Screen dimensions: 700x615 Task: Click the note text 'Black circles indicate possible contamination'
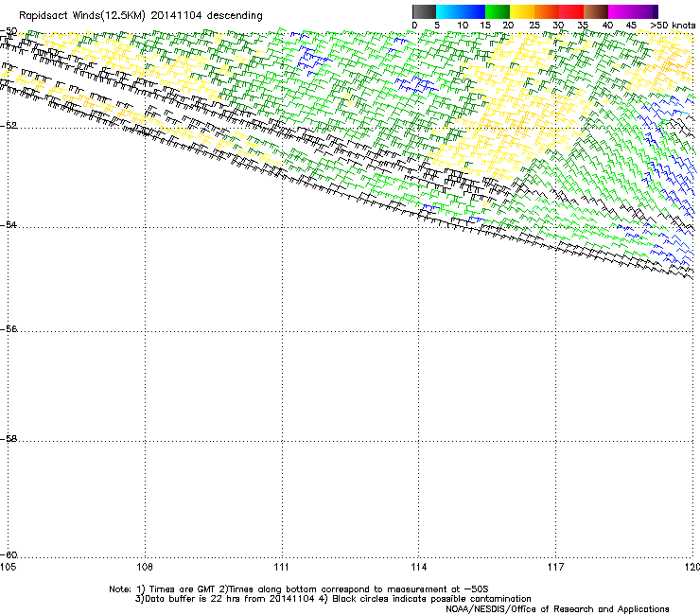pyautogui.click(x=431, y=599)
